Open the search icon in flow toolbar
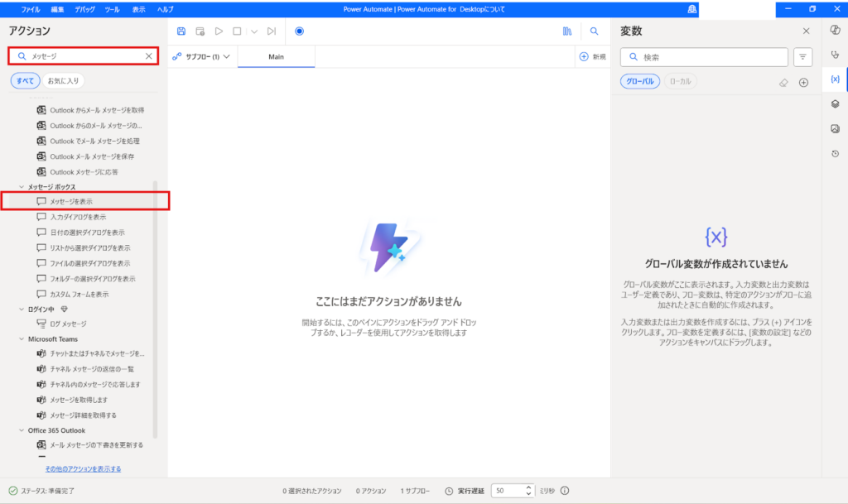 click(x=594, y=31)
